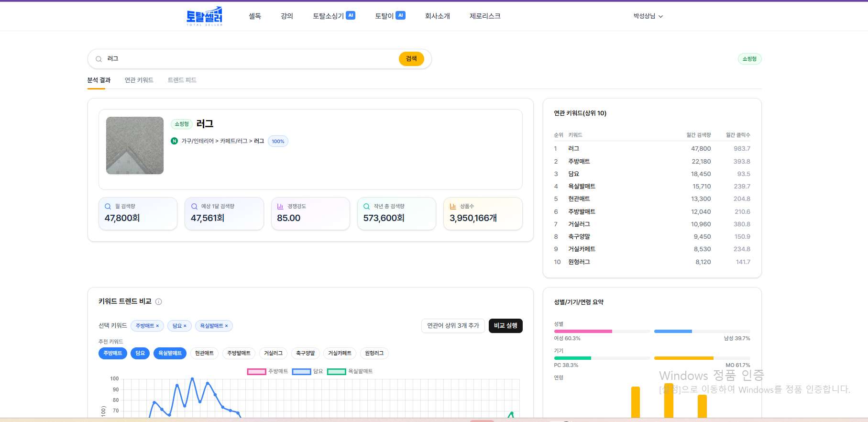Image resolution: width=868 pixels, height=422 pixels.
Task: Click the pink 주방매트 chart legend swatch
Action: 256,372
